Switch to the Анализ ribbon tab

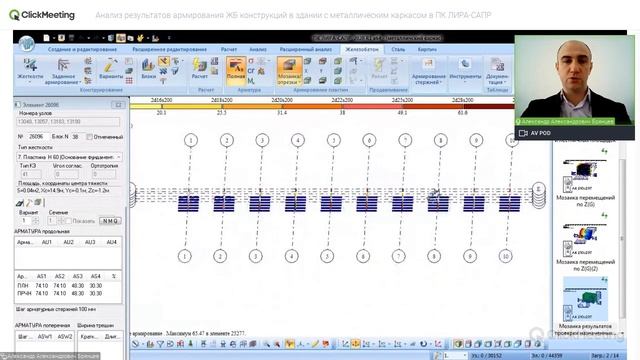[x=258, y=49]
